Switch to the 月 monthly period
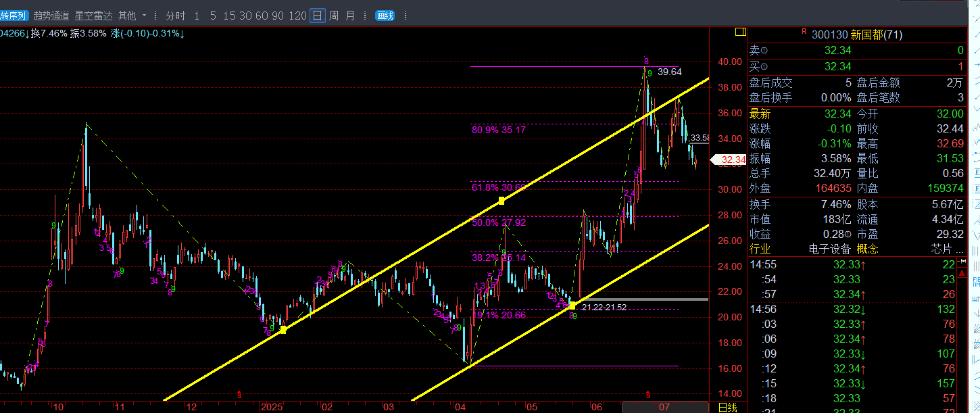The height and width of the screenshot is (413, 980). coord(350,16)
